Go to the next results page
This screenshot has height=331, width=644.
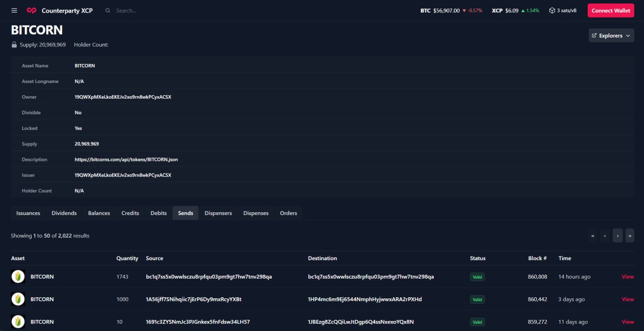tap(617, 235)
